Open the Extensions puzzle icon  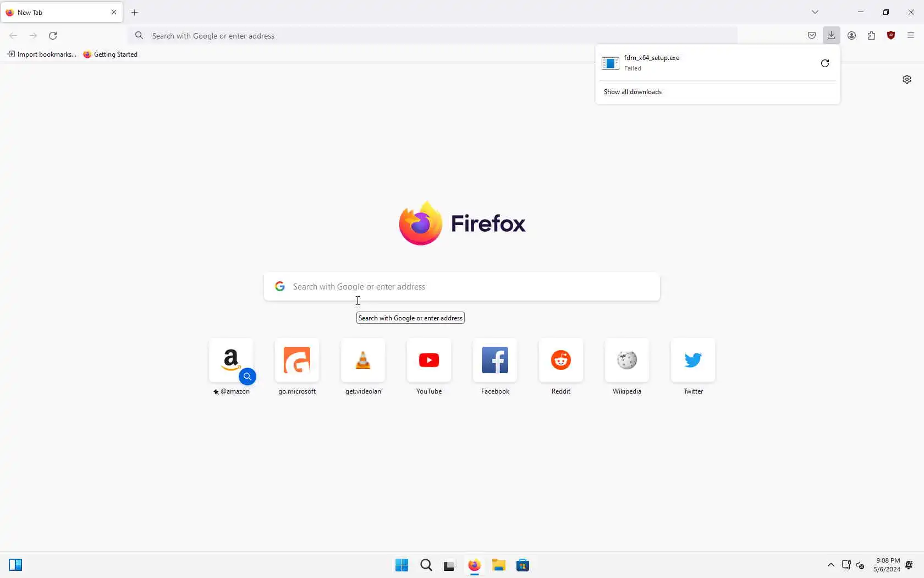(x=871, y=36)
